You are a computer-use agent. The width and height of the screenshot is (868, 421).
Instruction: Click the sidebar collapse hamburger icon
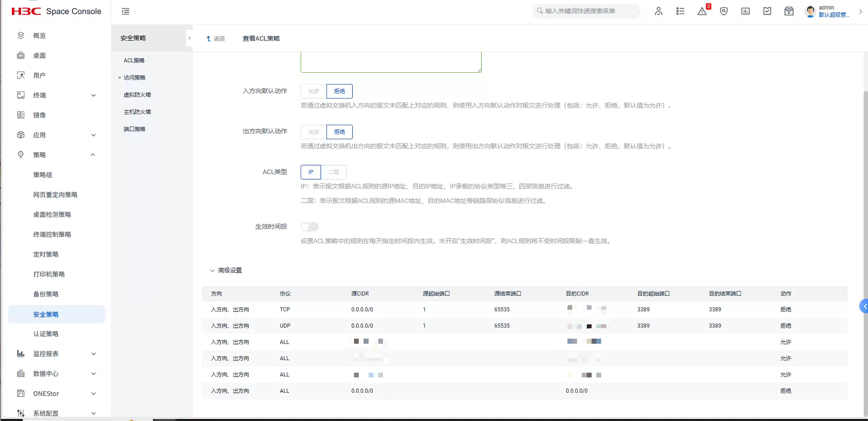pyautogui.click(x=125, y=11)
